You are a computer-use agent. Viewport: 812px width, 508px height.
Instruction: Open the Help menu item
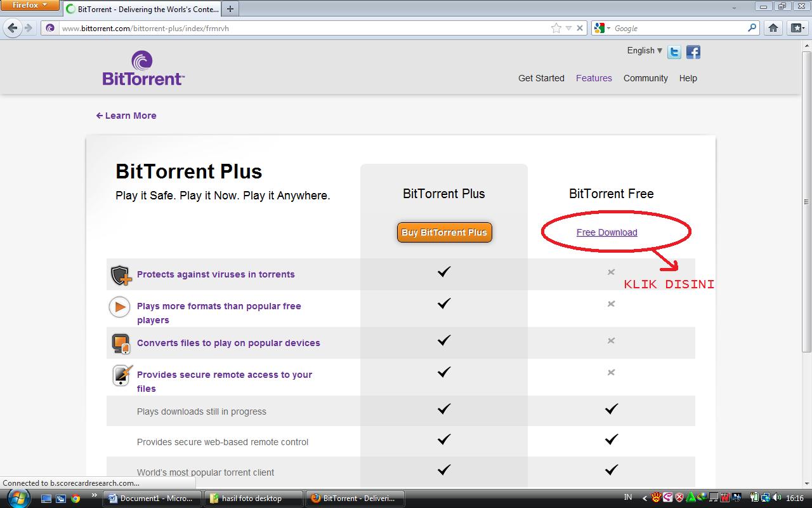688,78
